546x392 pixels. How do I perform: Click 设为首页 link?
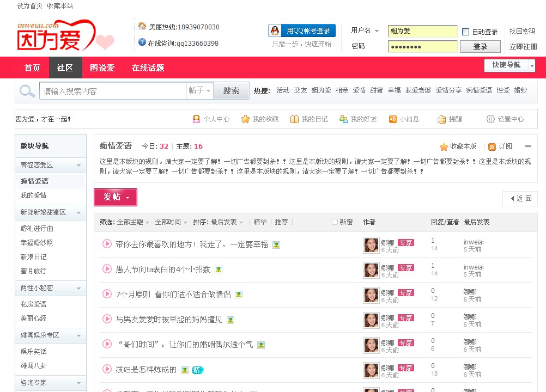(x=29, y=6)
